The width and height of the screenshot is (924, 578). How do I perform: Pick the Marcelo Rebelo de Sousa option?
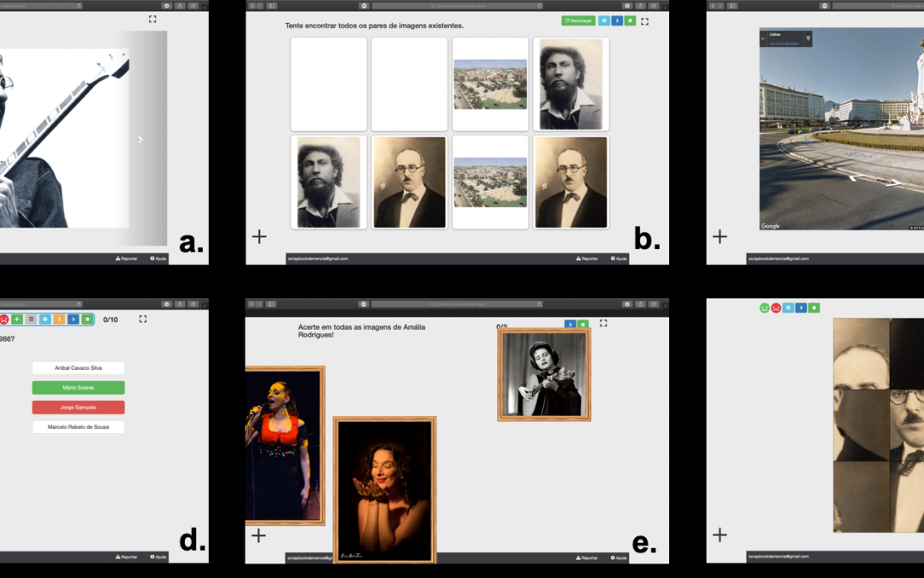pos(79,427)
